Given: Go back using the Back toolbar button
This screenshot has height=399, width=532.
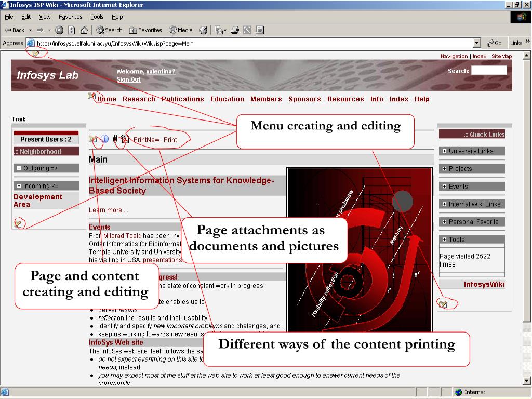Looking at the screenshot, I should tap(14, 30).
